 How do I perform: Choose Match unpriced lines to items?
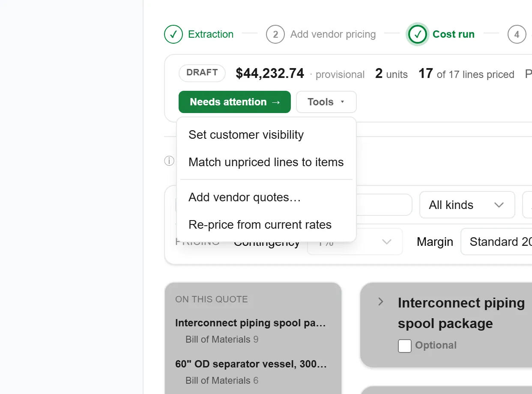[266, 162]
